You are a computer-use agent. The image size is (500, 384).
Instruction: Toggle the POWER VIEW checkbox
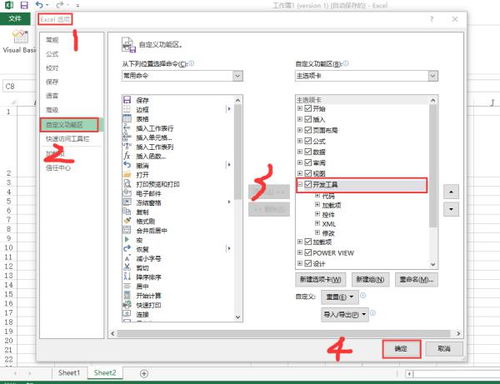point(308,253)
